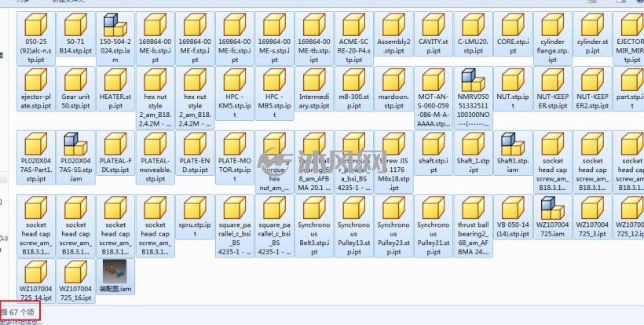Select the ACME-SCRE-20-P4.stp.ipt file
The image size is (644, 325).
click(x=354, y=38)
